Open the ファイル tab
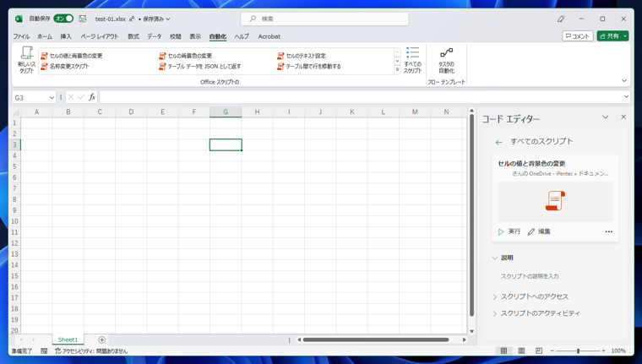The height and width of the screenshot is (364, 642). click(21, 36)
